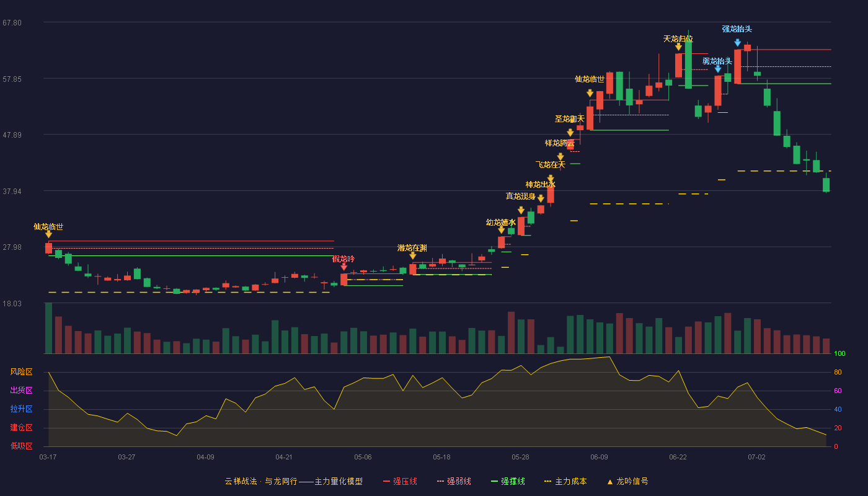Toggle the 强弱线 legend entry
The width and height of the screenshot is (868, 496).
click(454, 481)
